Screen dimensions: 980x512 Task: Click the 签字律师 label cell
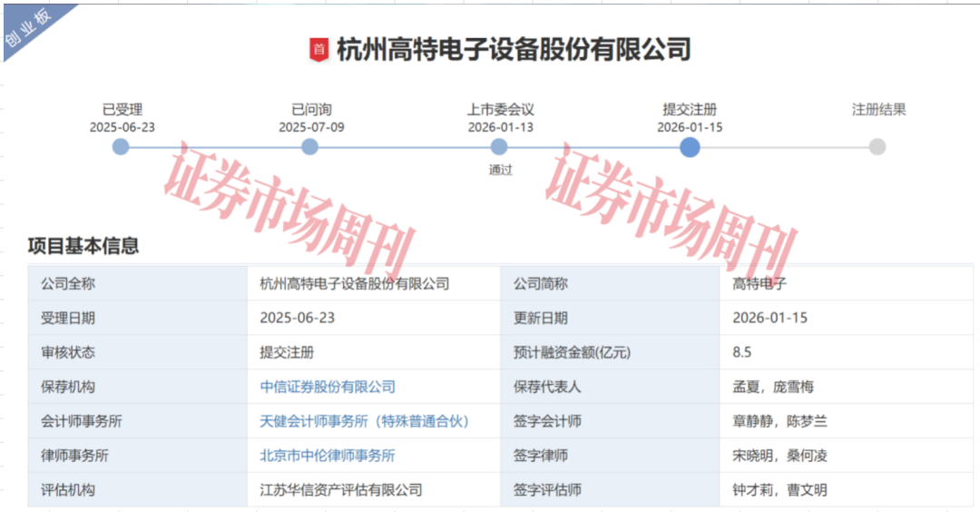point(610,456)
